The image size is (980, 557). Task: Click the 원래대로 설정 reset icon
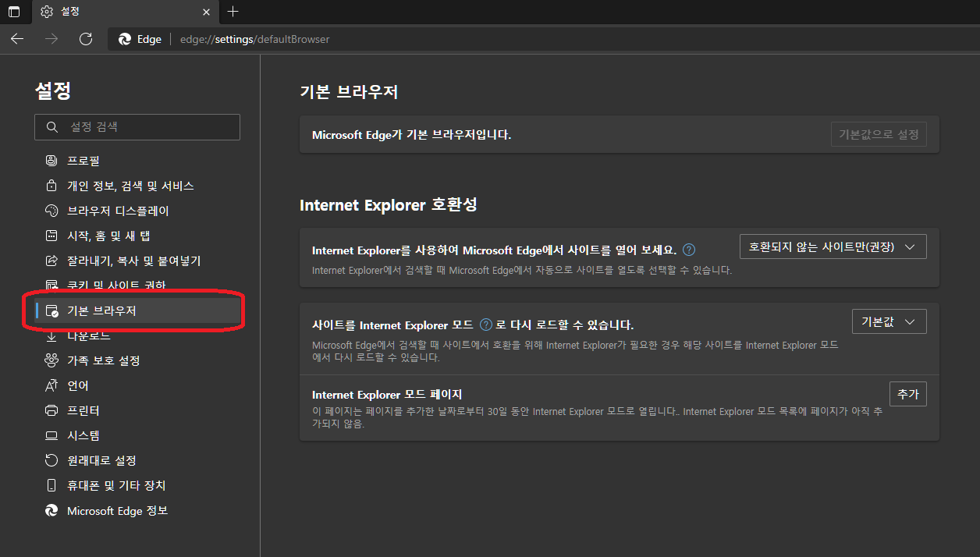point(51,460)
